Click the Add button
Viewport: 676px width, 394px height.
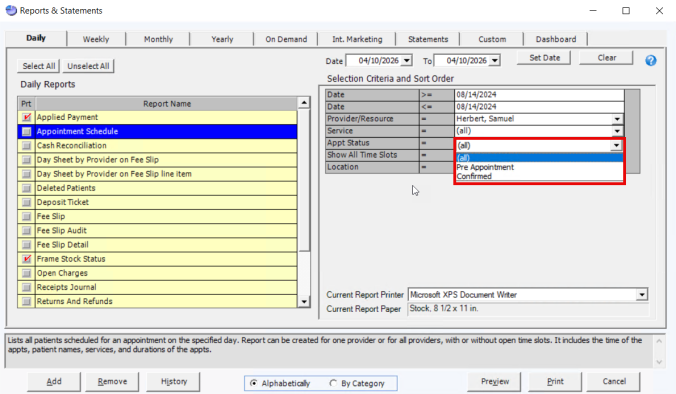tap(54, 381)
